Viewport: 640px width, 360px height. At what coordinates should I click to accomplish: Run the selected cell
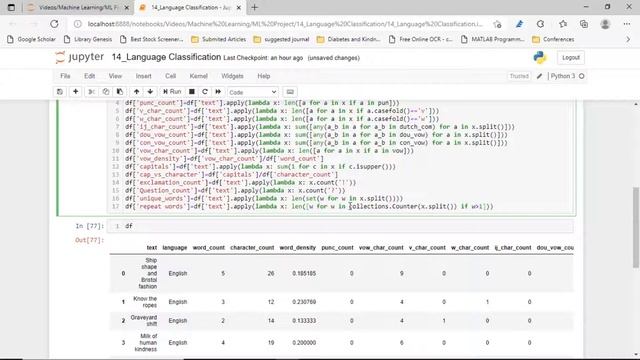(172, 92)
